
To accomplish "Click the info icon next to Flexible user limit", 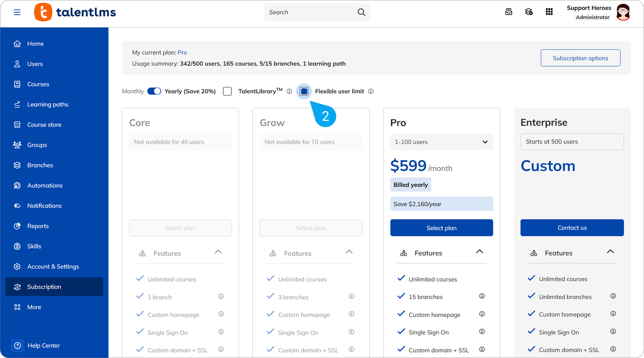I will coord(371,91).
